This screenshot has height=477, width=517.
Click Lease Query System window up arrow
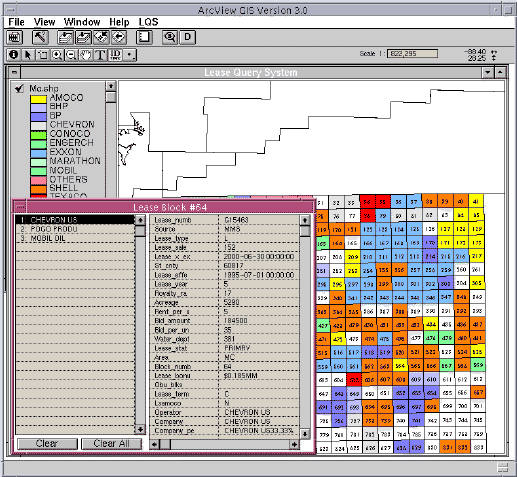[x=500, y=72]
